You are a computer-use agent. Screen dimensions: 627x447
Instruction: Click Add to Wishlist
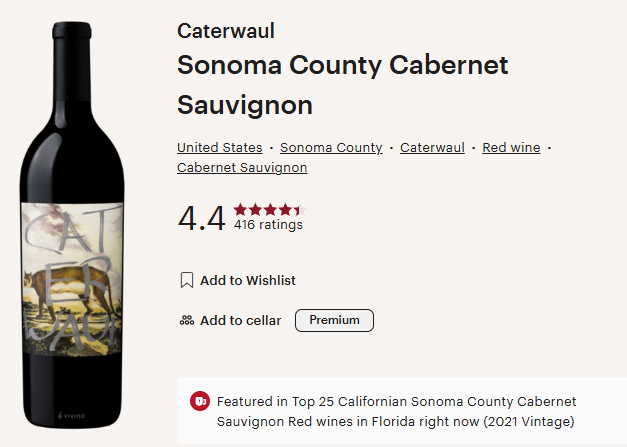pos(238,280)
